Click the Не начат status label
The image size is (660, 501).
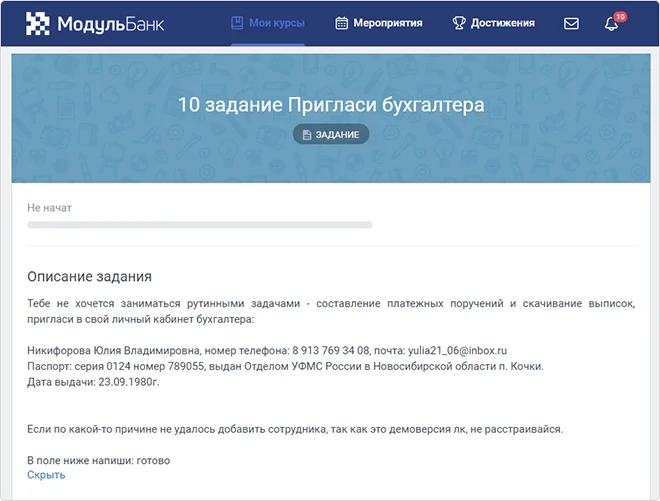(x=49, y=208)
